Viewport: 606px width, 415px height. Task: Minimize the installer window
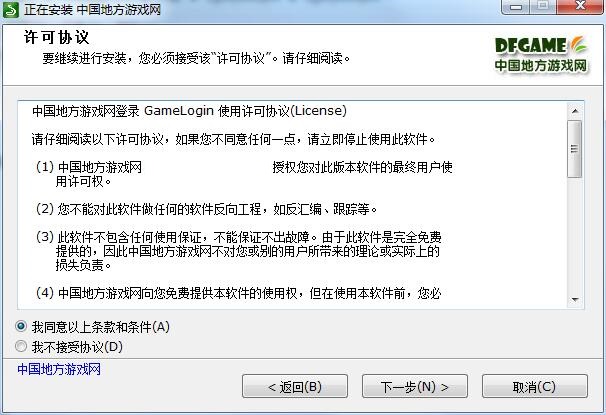click(x=516, y=7)
